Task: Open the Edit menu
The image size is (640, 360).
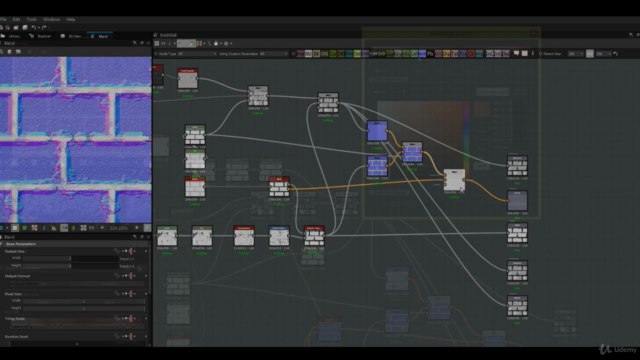Action: tap(16, 19)
